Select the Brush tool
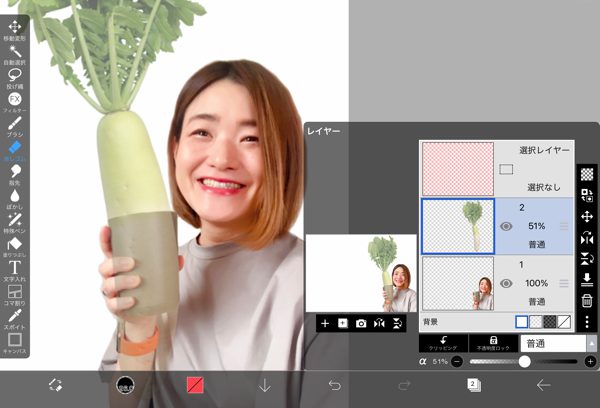Screen dimensions: 600x408 [15, 126]
